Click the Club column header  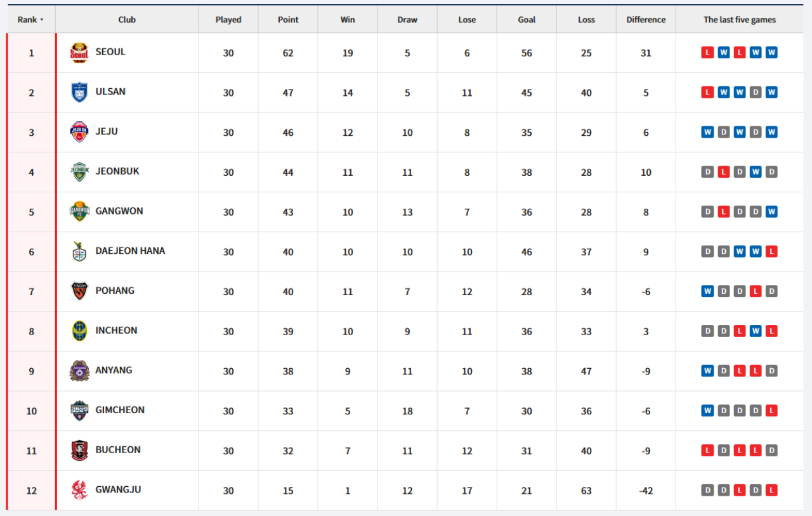pos(127,20)
